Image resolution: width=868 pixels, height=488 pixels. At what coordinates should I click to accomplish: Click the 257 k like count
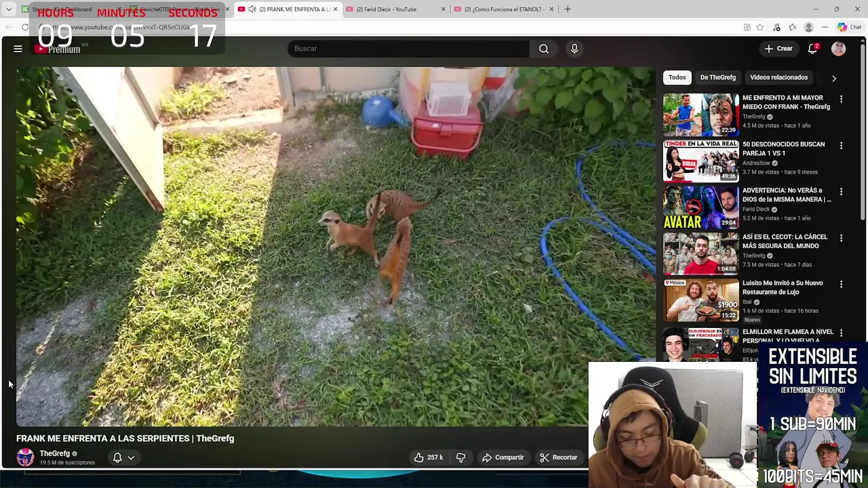pyautogui.click(x=435, y=457)
